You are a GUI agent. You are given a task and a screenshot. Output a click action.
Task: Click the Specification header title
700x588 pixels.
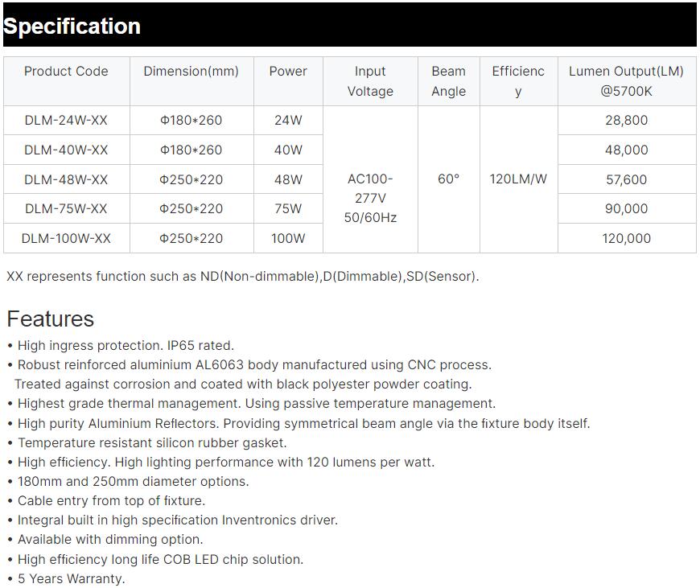click(72, 27)
